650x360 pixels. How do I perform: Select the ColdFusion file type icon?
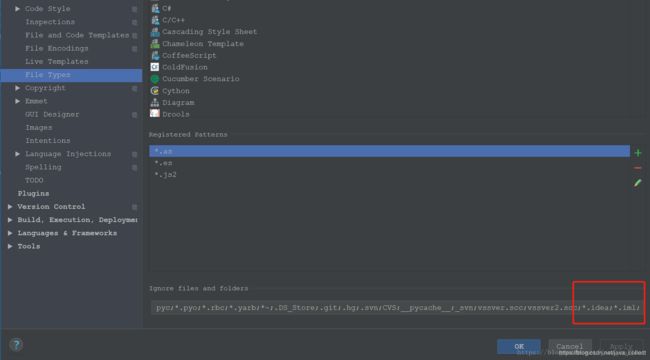pyautogui.click(x=155, y=67)
